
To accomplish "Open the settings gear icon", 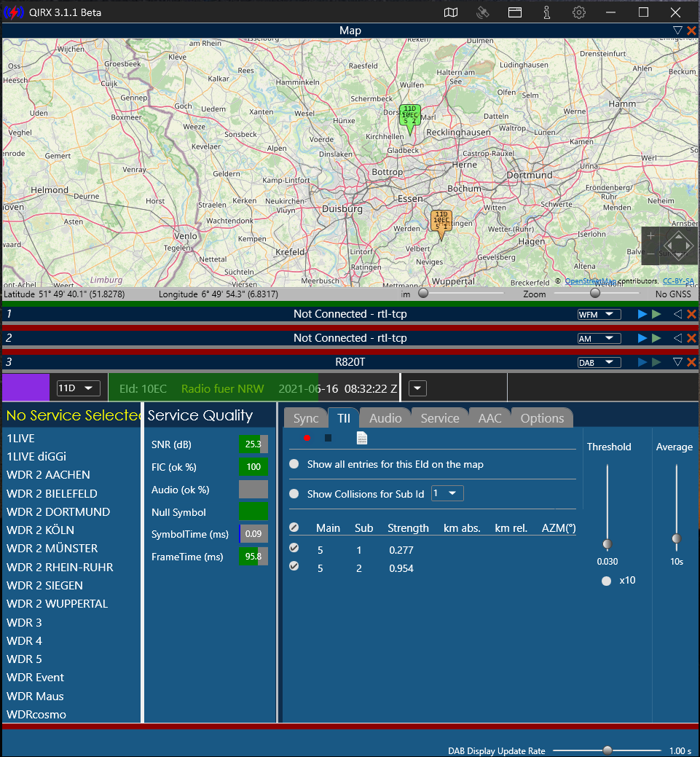I will [x=579, y=12].
